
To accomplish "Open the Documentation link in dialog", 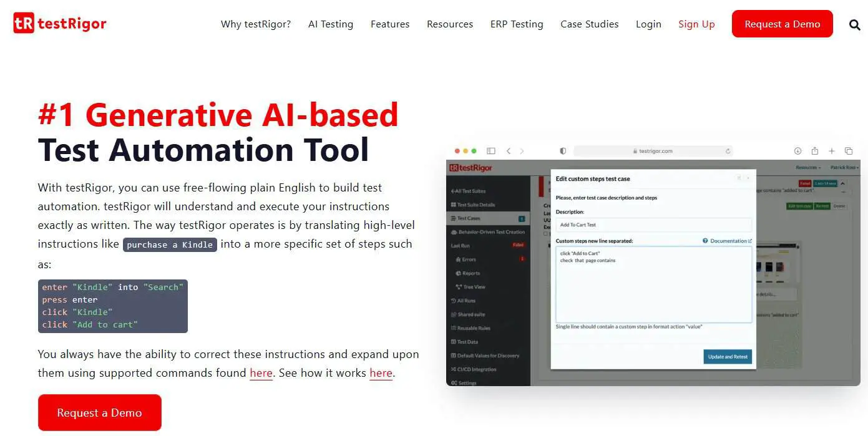I will 731,241.
